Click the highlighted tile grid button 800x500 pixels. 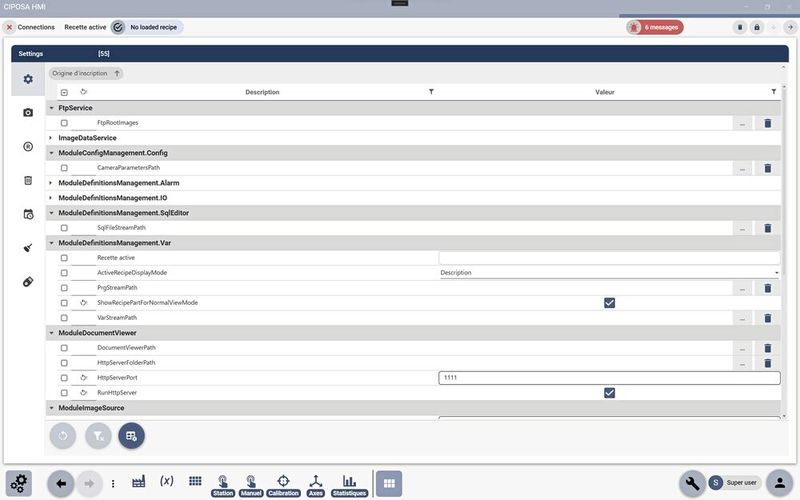(x=389, y=484)
